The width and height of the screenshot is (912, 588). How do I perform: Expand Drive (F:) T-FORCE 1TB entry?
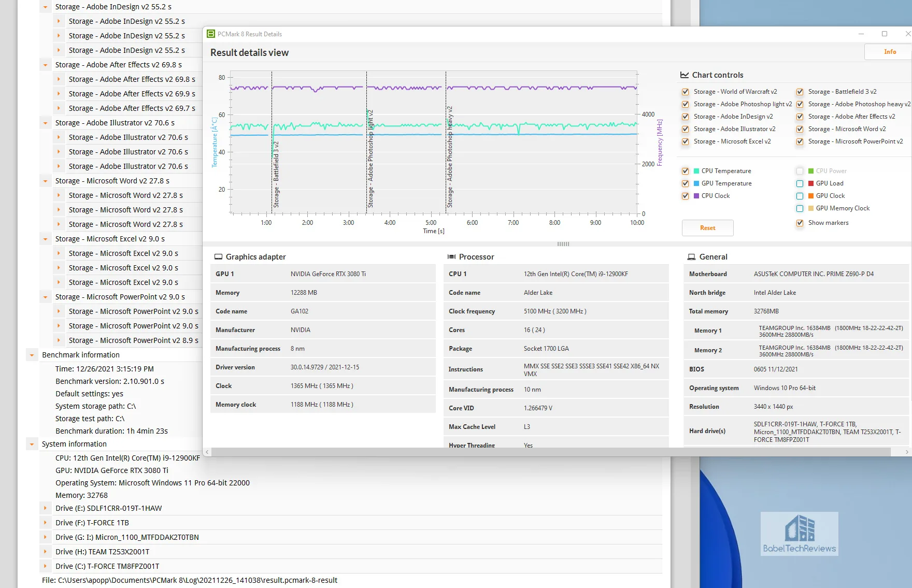[x=45, y=523]
